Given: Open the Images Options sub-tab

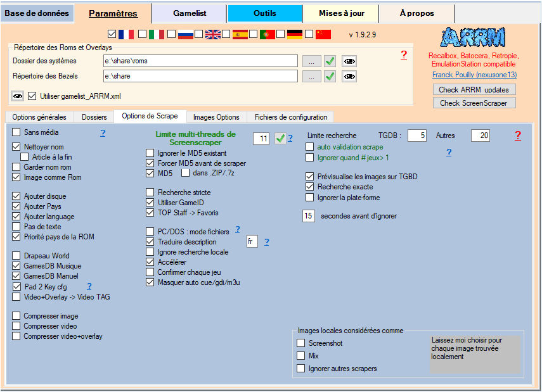Looking at the screenshot, I should (216, 117).
